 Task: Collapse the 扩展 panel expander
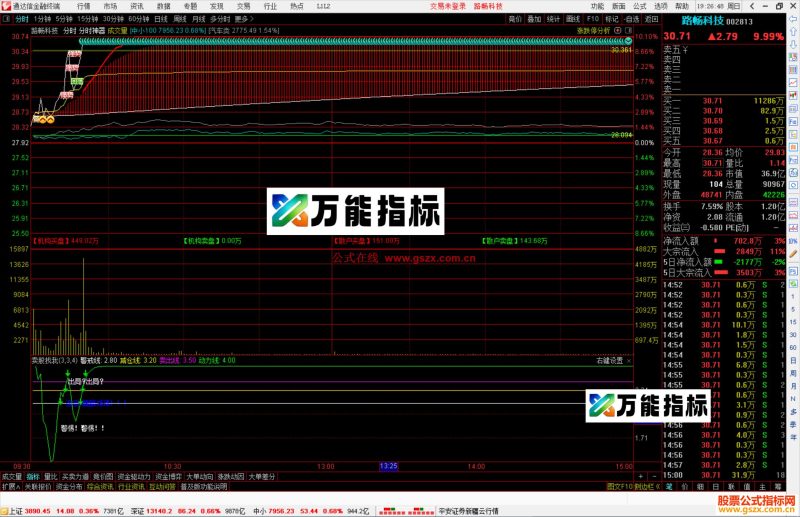click(11, 487)
